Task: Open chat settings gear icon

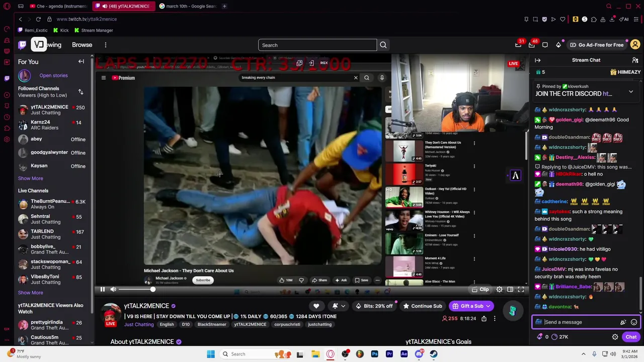Action: 615,337
